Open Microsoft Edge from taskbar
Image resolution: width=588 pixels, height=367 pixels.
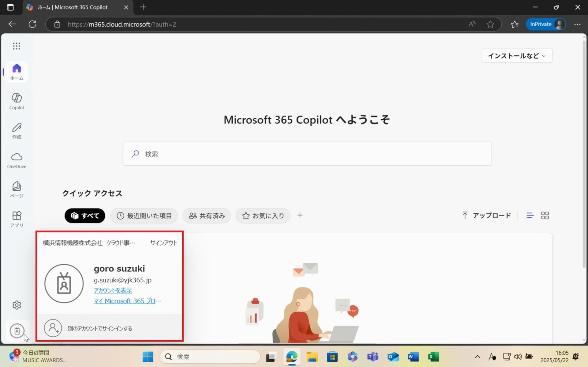[x=292, y=357]
